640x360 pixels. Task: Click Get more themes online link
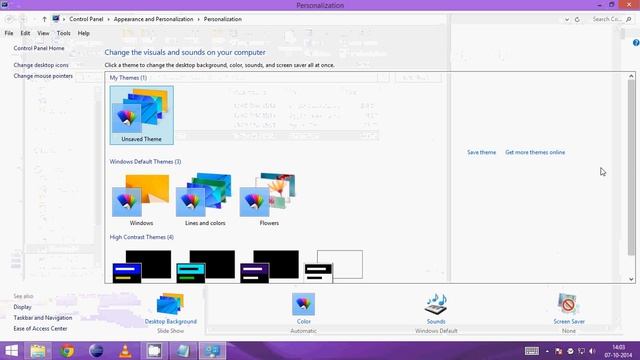point(535,152)
